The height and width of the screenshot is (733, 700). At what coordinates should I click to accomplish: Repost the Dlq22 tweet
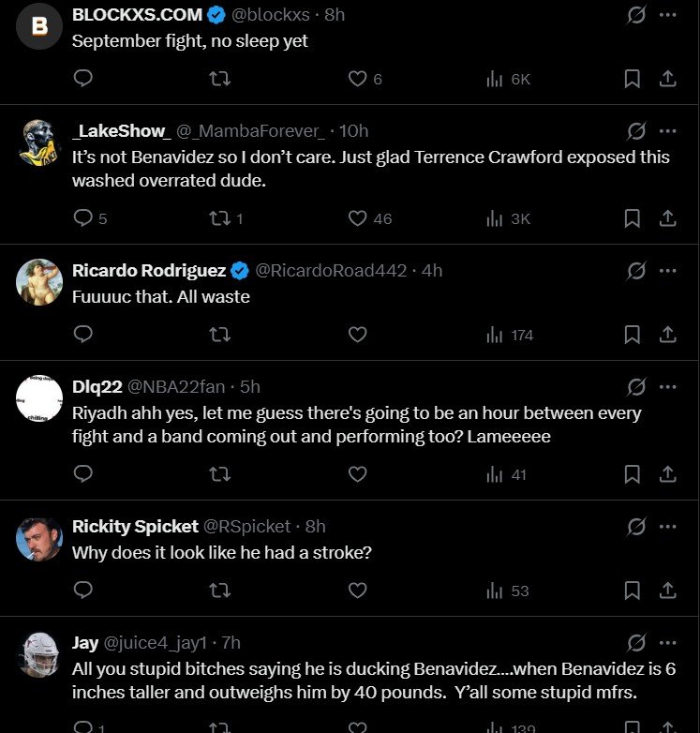pos(219,474)
